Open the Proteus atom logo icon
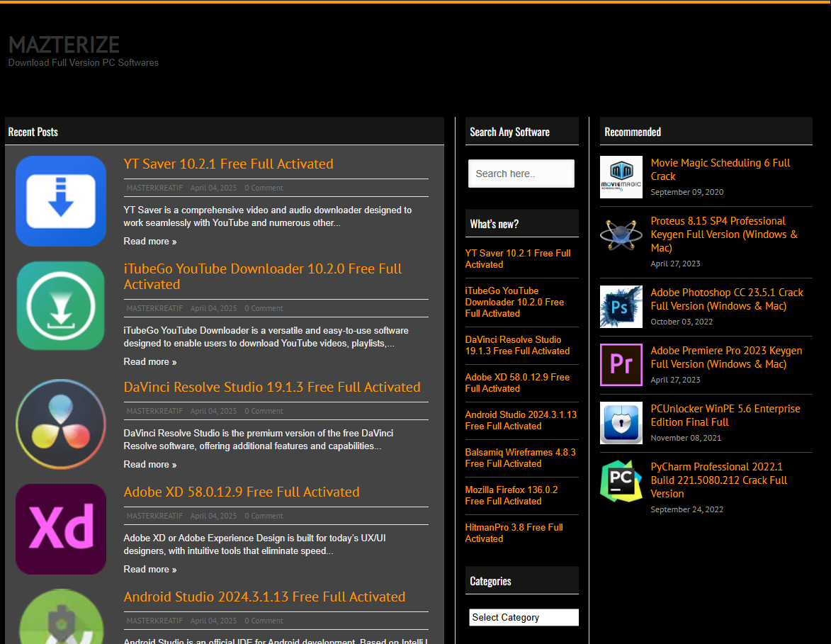 (x=621, y=235)
